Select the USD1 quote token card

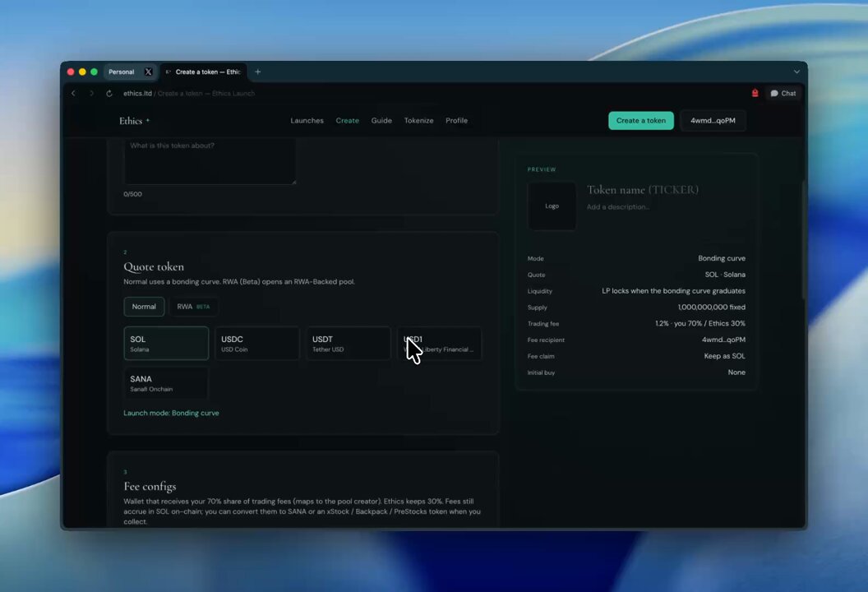pyautogui.click(x=439, y=344)
